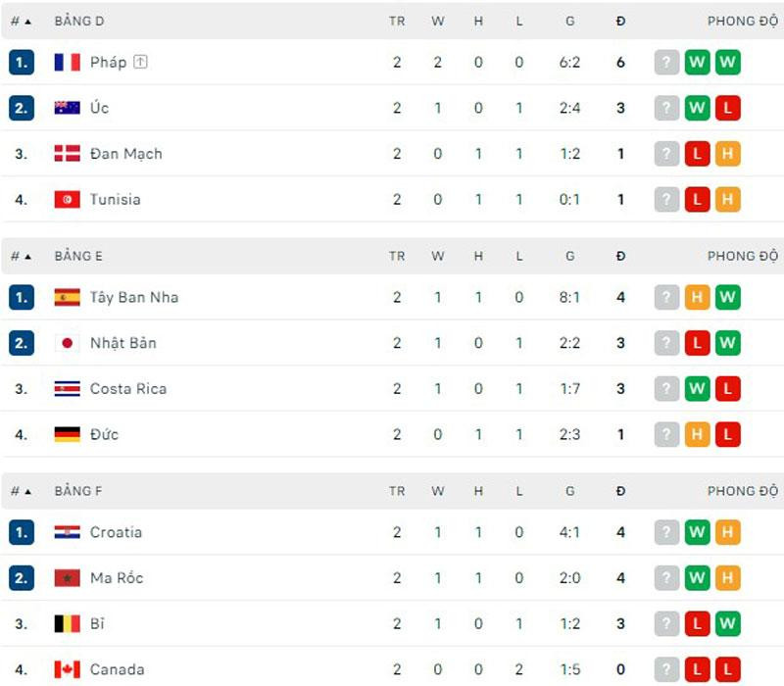
Task: Click Denmark's orange H form badge
Action: pyautogui.click(x=727, y=154)
